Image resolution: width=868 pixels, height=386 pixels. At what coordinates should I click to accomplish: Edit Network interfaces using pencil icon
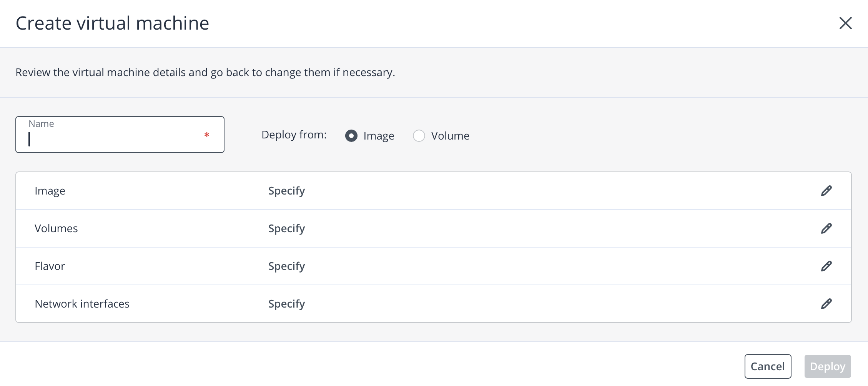(x=826, y=304)
